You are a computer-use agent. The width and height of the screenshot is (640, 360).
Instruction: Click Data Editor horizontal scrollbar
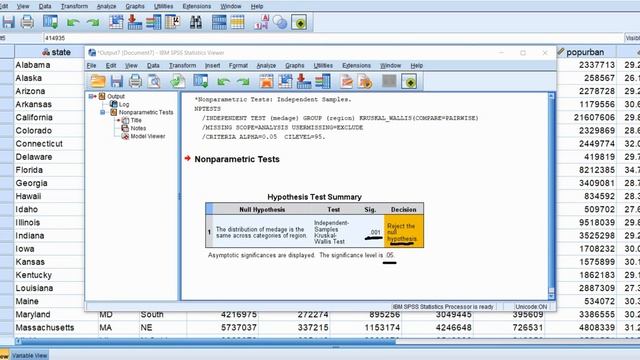click(207, 342)
